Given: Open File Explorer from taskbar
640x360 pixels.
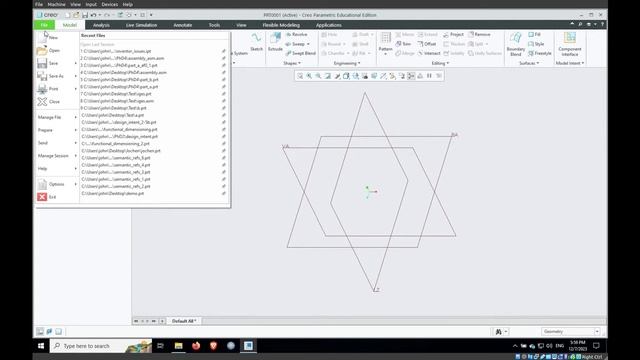Looking at the screenshot, I should 178,346.
